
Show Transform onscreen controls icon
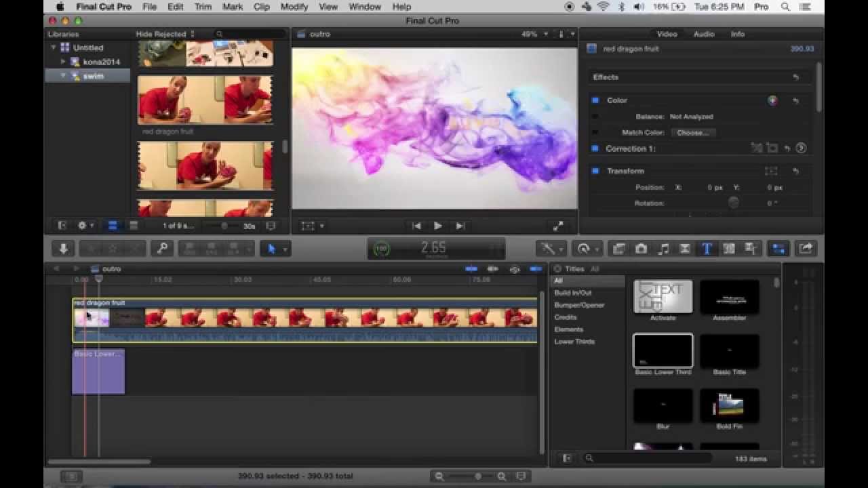click(x=771, y=171)
